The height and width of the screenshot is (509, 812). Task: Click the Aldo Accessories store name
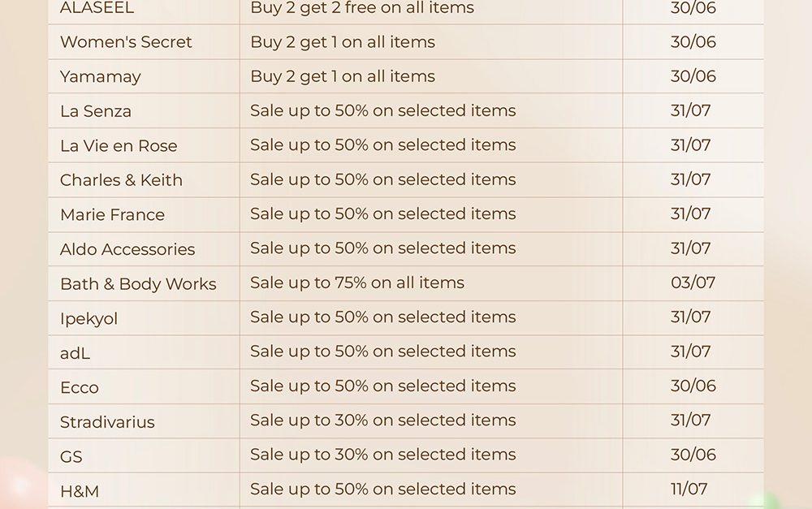(127, 249)
